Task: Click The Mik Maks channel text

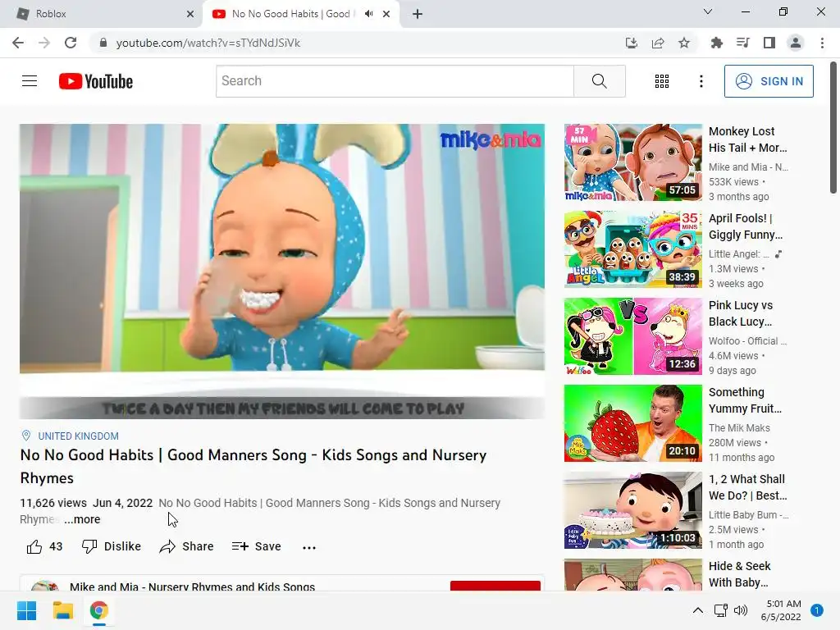Action: 739,428
